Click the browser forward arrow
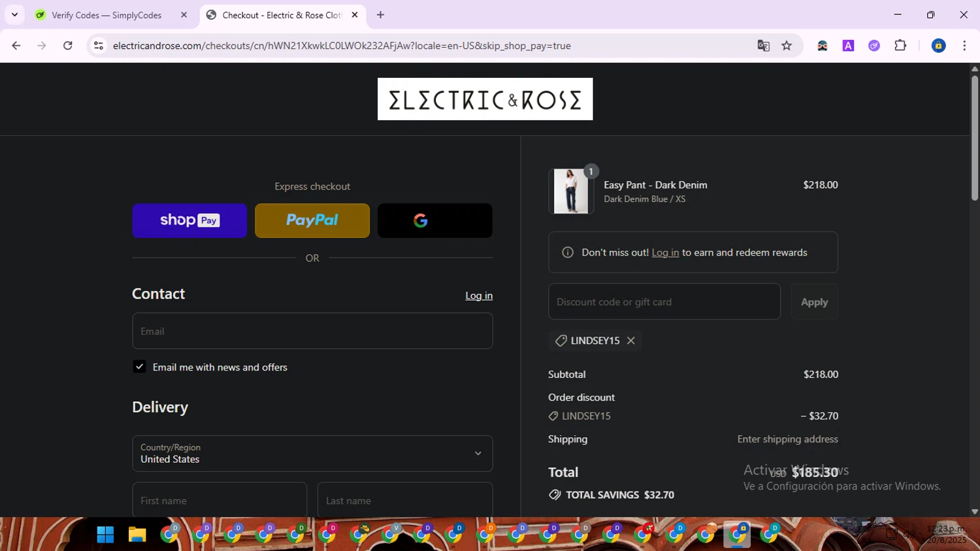This screenshot has width=980, height=551. [42, 46]
